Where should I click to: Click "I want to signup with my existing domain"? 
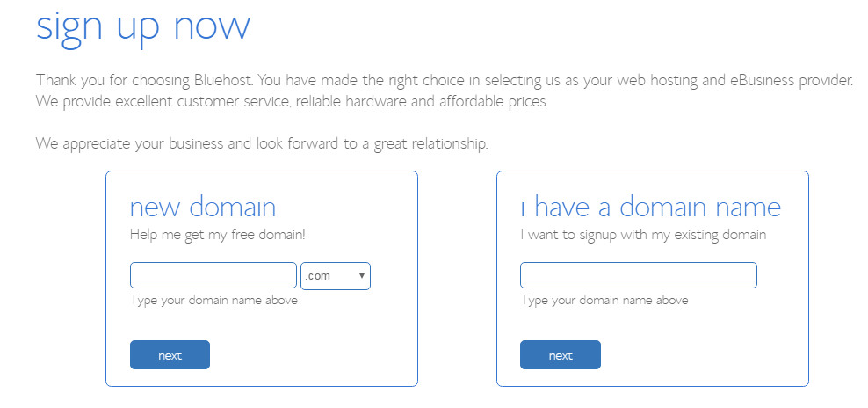643,235
